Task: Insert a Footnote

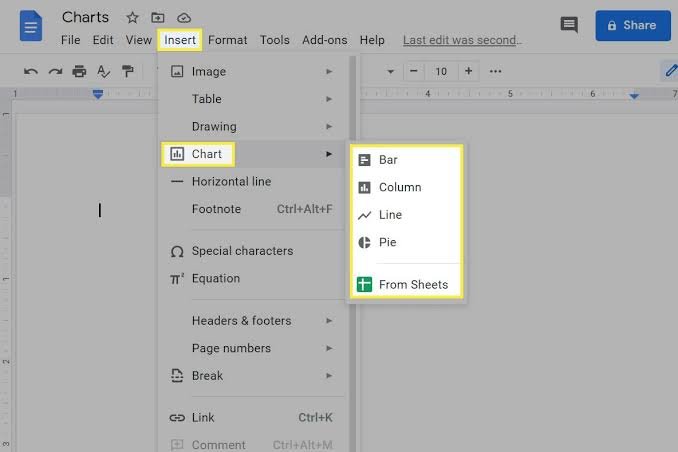Action: pos(252,209)
